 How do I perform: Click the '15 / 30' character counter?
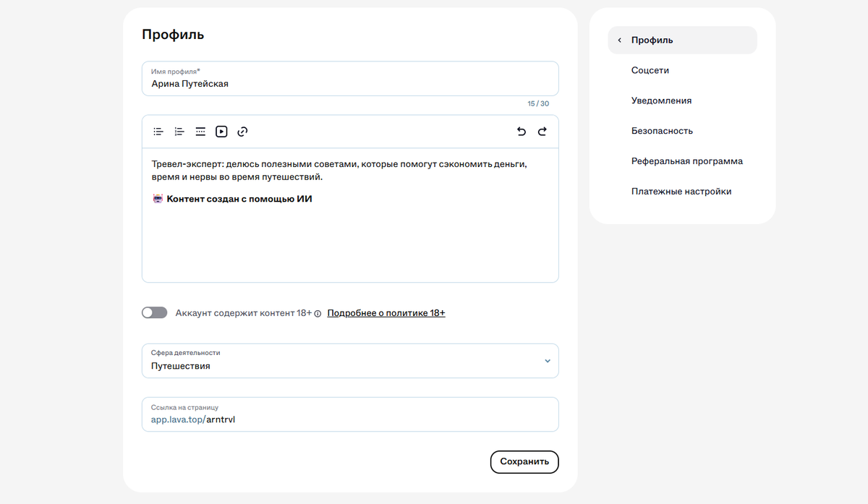(538, 104)
